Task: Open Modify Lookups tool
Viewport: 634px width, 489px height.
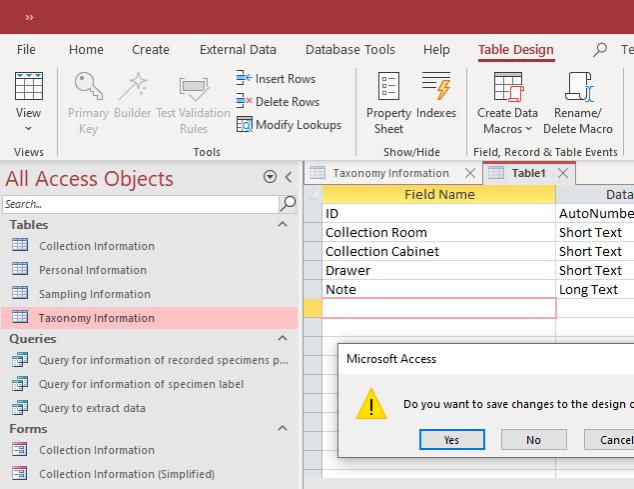Action: tap(289, 125)
